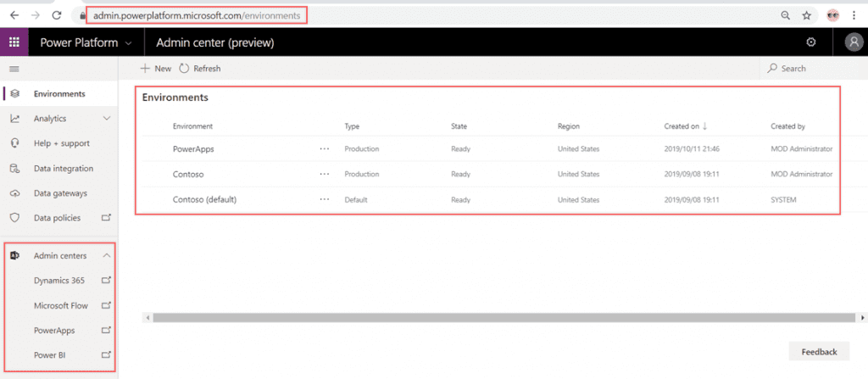The width and height of the screenshot is (868, 379).
Task: Click external link icon beside Data policies
Action: (x=106, y=218)
